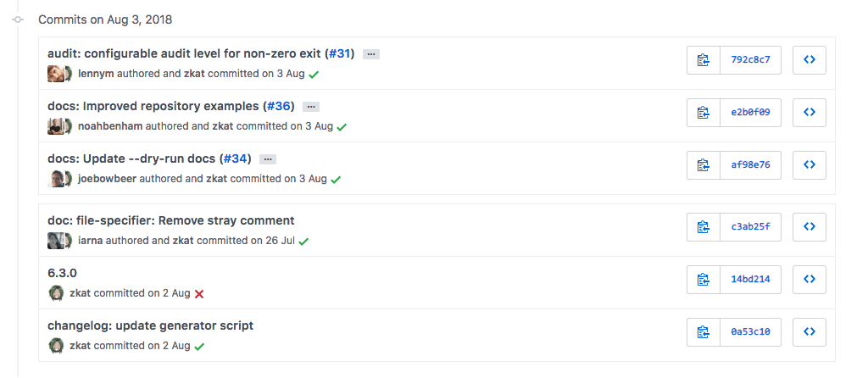This screenshot has height=378, width=868.
Task: Browse repository at commit af98e76
Action: click(809, 165)
